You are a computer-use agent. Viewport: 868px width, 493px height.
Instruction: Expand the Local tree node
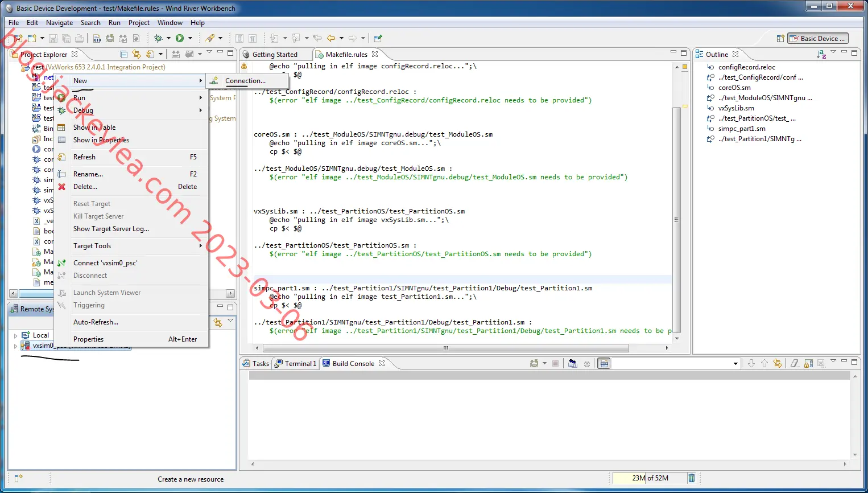(15, 336)
